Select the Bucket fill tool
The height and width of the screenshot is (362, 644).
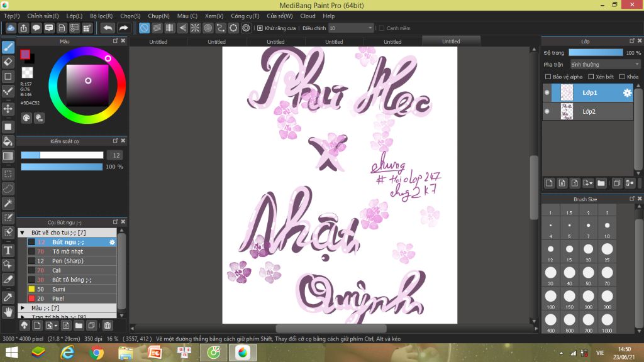8,141
